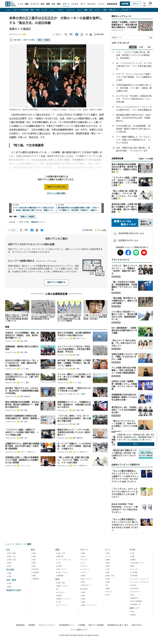Focus the 検索ワード search field
Image resolution: width=158 pixels, height=644 pixels.
pyautogui.click(x=130, y=38)
